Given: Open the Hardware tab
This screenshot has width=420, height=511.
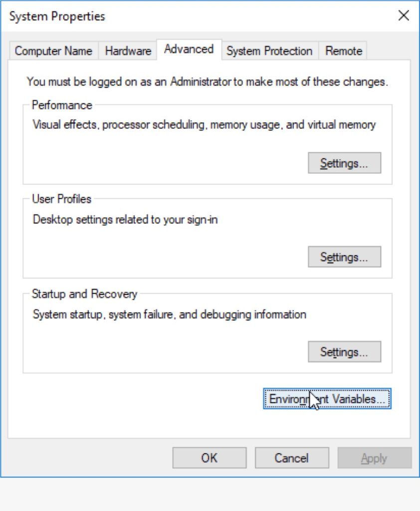Looking at the screenshot, I should tap(128, 51).
